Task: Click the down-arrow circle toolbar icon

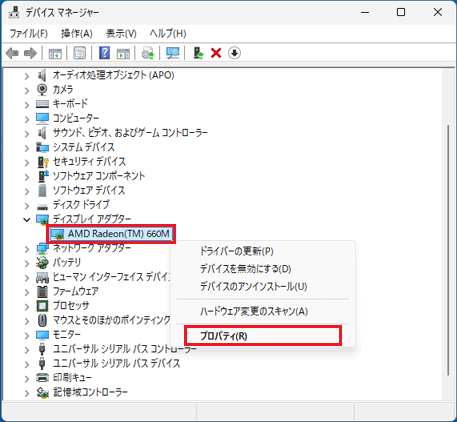Action: point(234,53)
